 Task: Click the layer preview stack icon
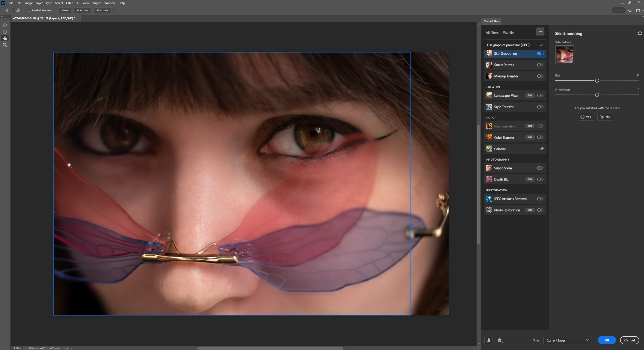500,340
